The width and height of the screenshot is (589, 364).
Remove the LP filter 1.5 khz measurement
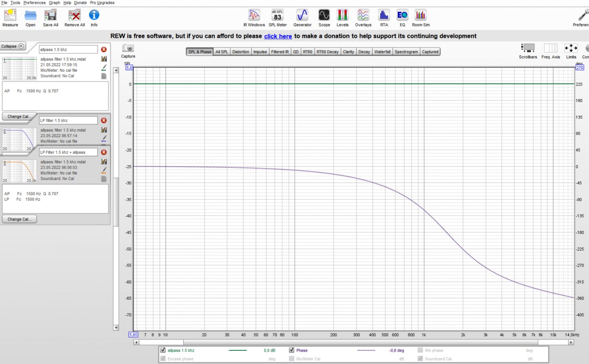click(104, 120)
